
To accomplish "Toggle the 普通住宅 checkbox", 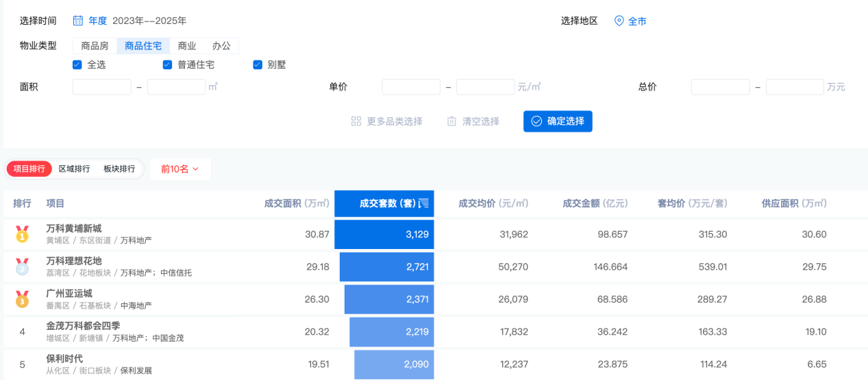I will coord(167,65).
